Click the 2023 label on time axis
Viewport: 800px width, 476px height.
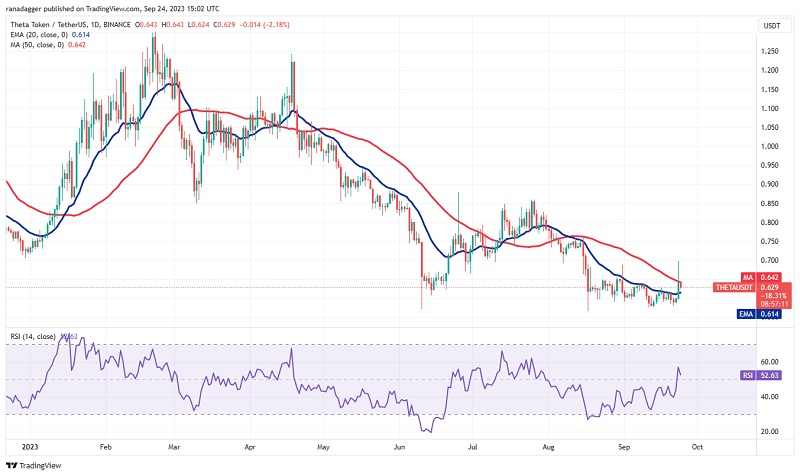click(30, 447)
